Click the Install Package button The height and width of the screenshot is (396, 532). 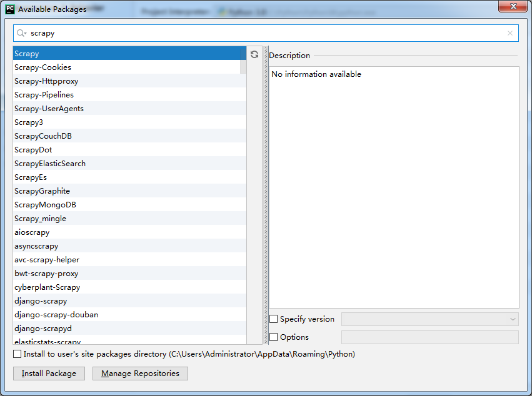coord(49,374)
